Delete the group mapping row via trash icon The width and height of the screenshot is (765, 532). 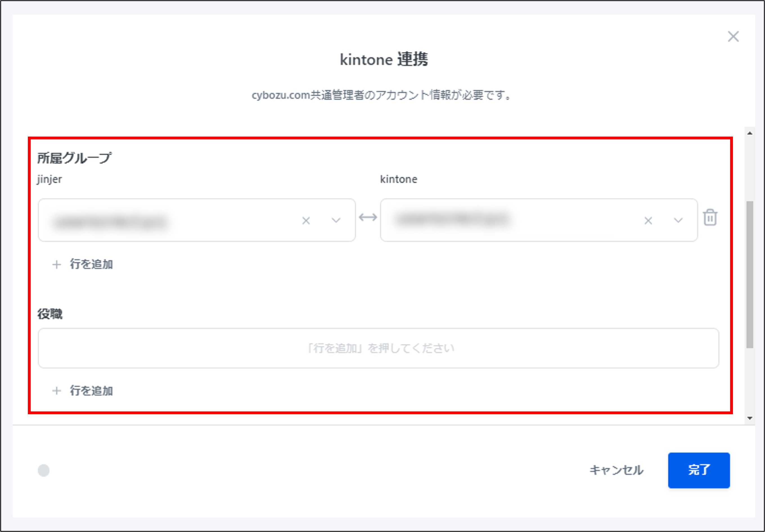[x=711, y=218]
